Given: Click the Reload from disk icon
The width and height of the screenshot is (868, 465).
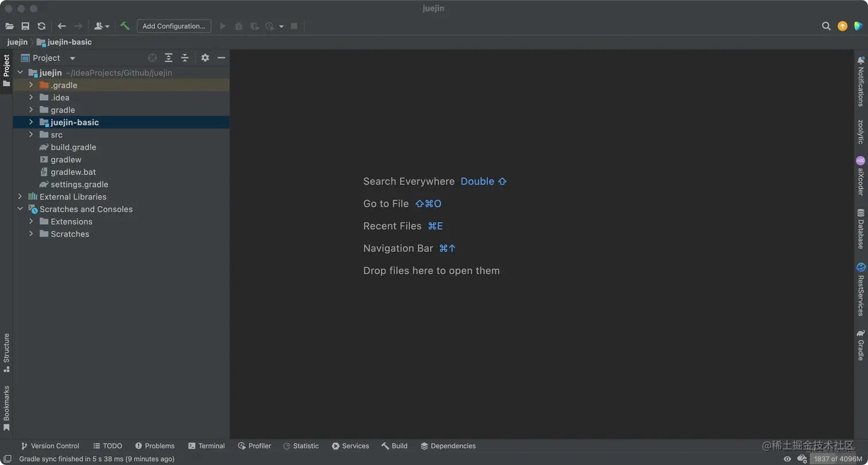Looking at the screenshot, I should tap(41, 26).
